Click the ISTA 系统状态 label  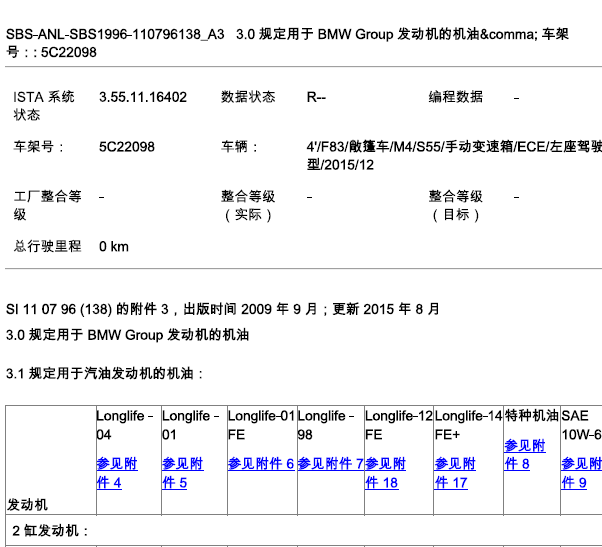click(x=44, y=106)
